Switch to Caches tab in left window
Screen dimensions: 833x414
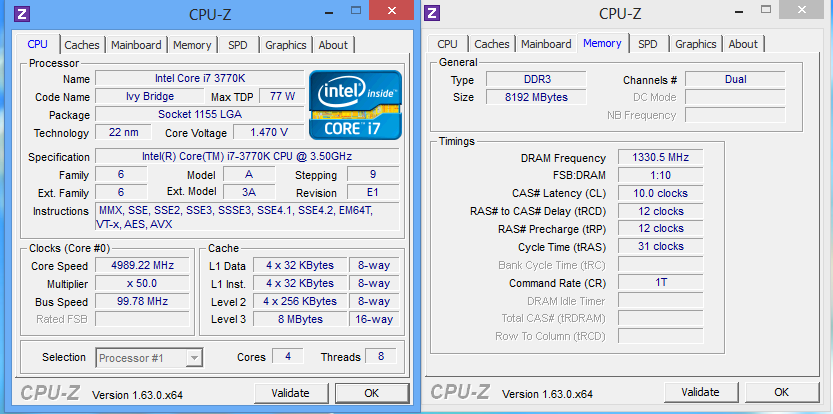pyautogui.click(x=82, y=45)
